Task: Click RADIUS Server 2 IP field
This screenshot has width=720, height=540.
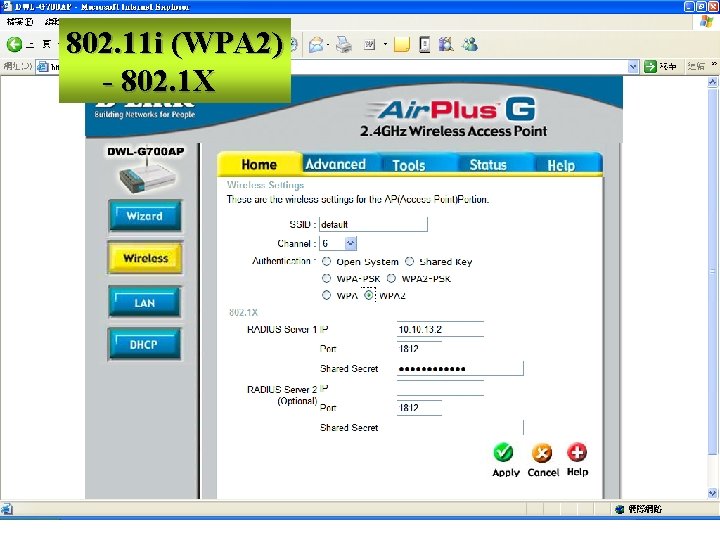Action: pos(440,388)
